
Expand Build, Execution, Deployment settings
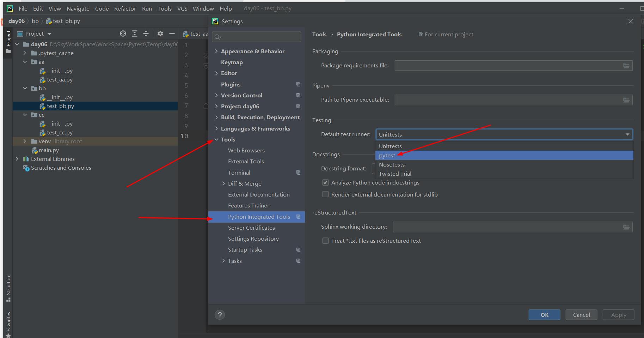pyautogui.click(x=216, y=117)
